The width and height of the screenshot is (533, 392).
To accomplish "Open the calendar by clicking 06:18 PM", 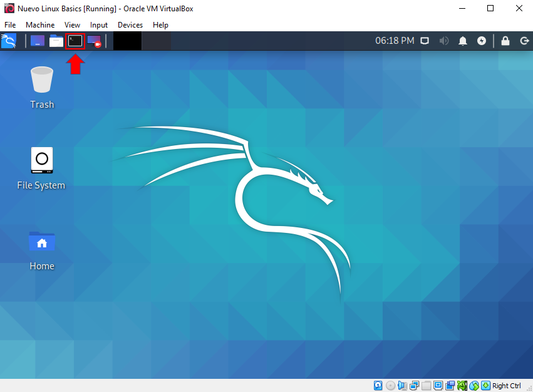I will [x=395, y=41].
